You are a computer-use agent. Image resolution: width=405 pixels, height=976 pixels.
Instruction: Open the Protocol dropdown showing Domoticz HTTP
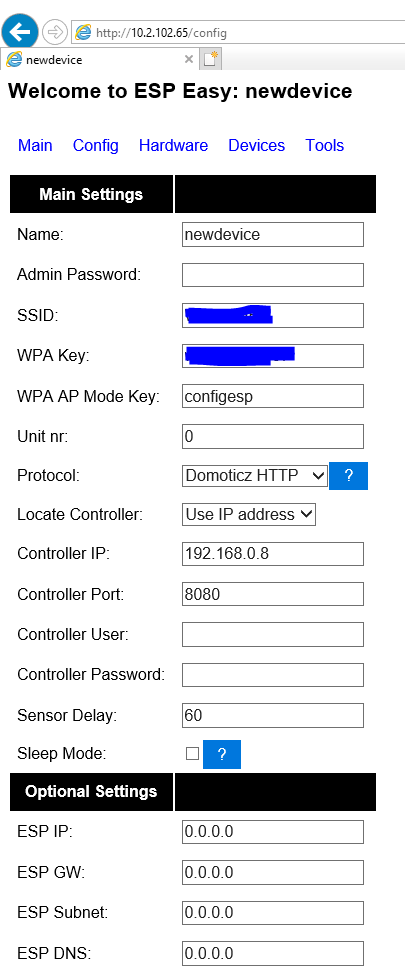click(x=255, y=476)
